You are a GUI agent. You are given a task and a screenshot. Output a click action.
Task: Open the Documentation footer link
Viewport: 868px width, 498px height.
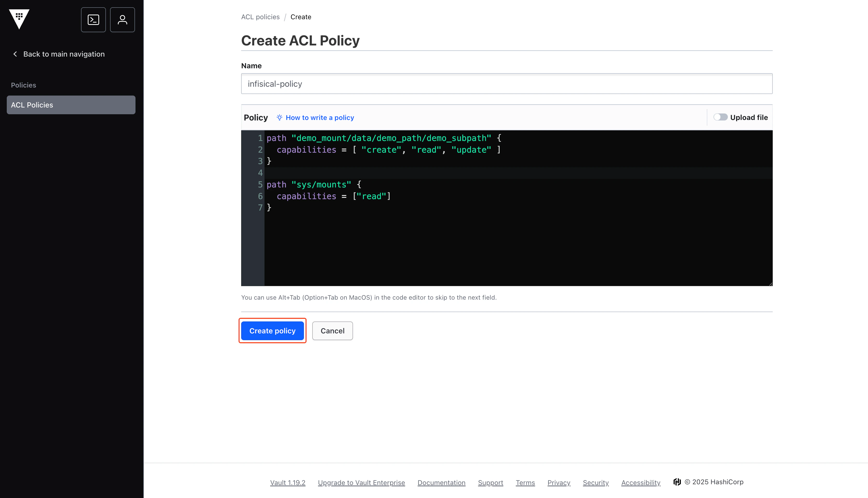441,483
